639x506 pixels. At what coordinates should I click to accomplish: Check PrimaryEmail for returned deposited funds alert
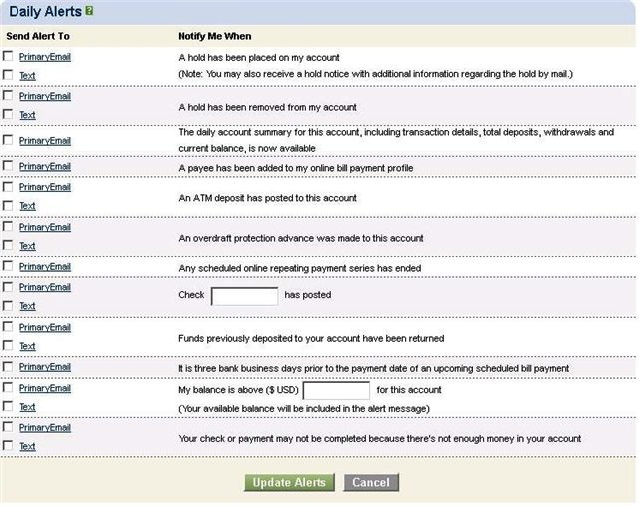click(8, 327)
